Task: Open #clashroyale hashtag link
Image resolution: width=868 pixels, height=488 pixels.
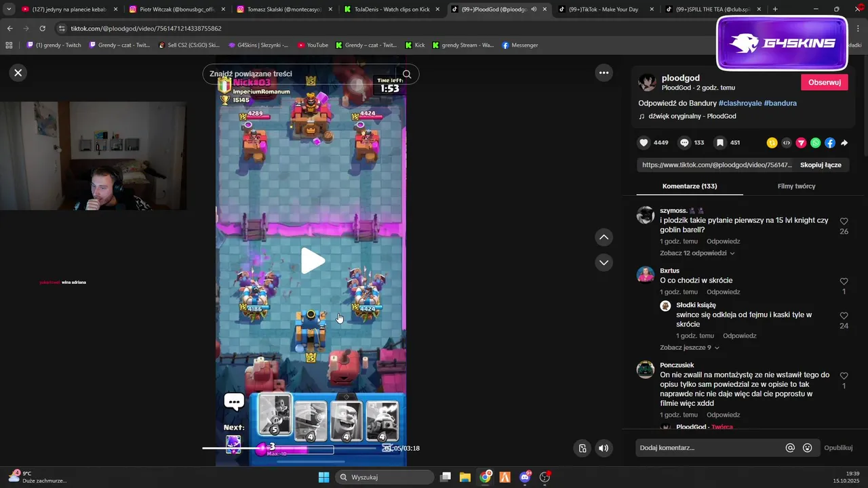Action: click(740, 103)
